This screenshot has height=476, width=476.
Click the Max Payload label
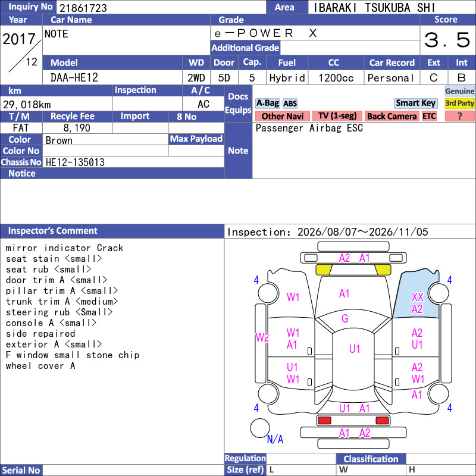click(196, 139)
